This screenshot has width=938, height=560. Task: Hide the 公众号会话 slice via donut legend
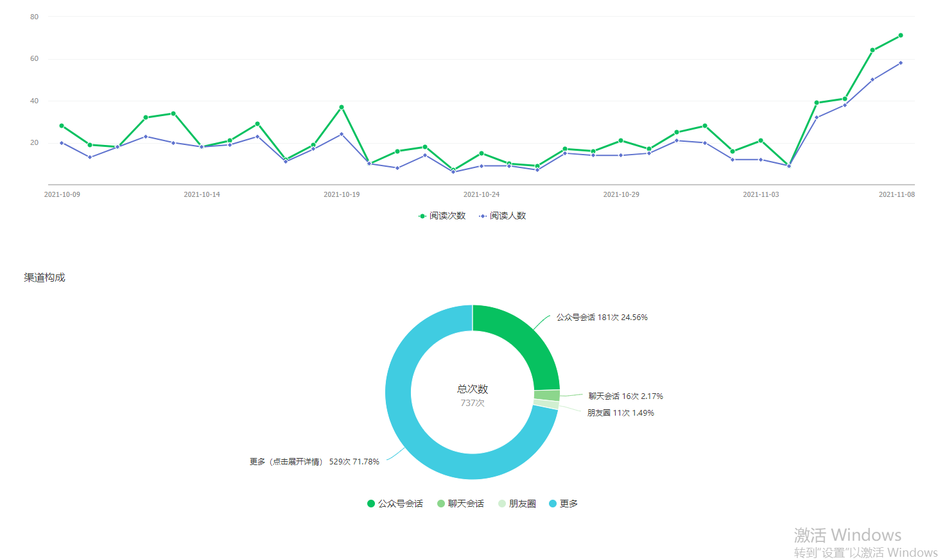point(395,504)
